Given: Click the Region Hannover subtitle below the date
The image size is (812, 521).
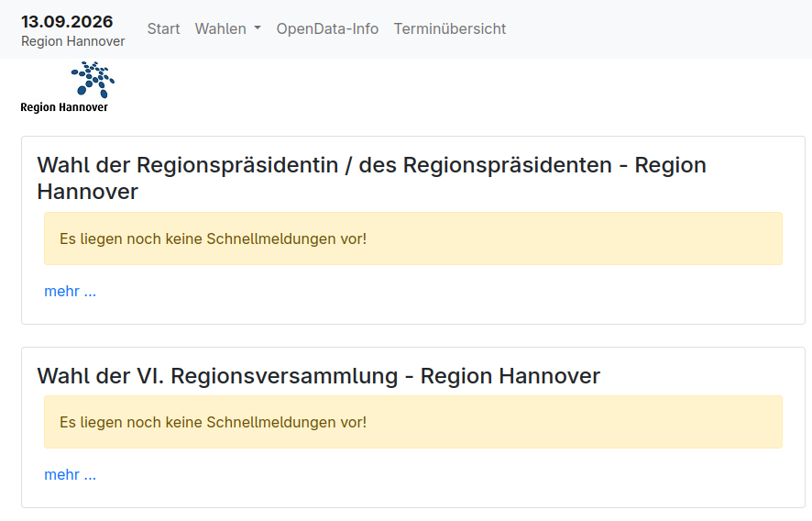Looking at the screenshot, I should (73, 41).
